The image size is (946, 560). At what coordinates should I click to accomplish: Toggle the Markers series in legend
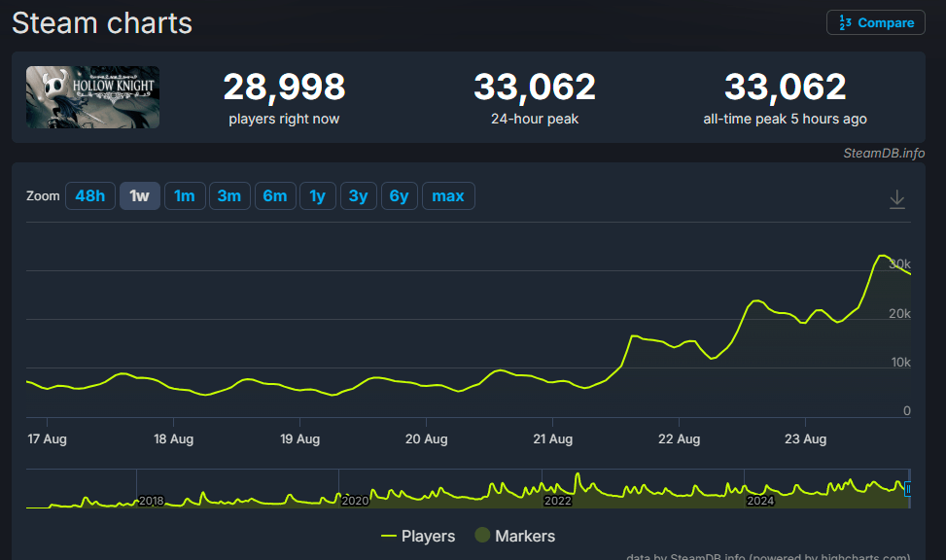coord(514,536)
